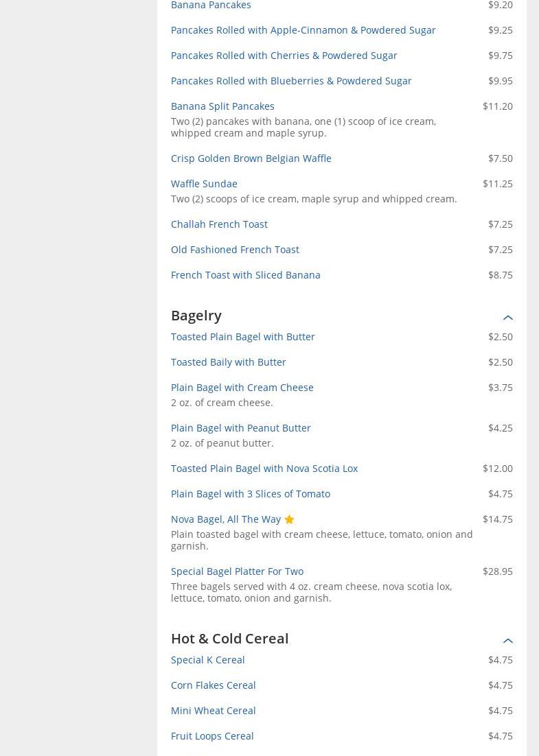Click the star icon beside Nova Bagel

coord(289,519)
